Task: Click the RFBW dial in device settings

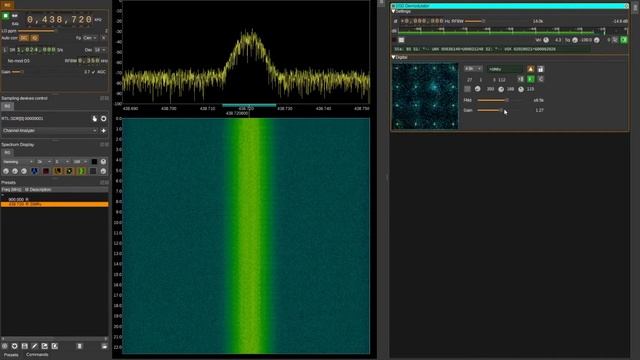Action: (89, 61)
